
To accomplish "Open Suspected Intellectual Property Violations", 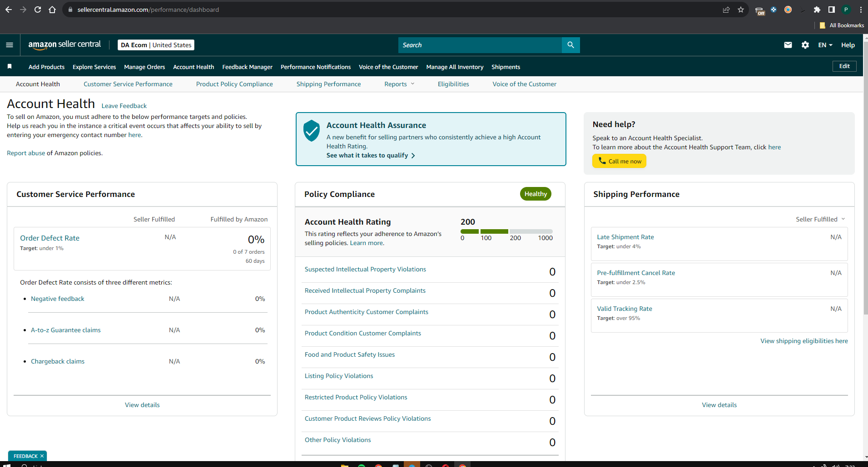I will 365,269.
